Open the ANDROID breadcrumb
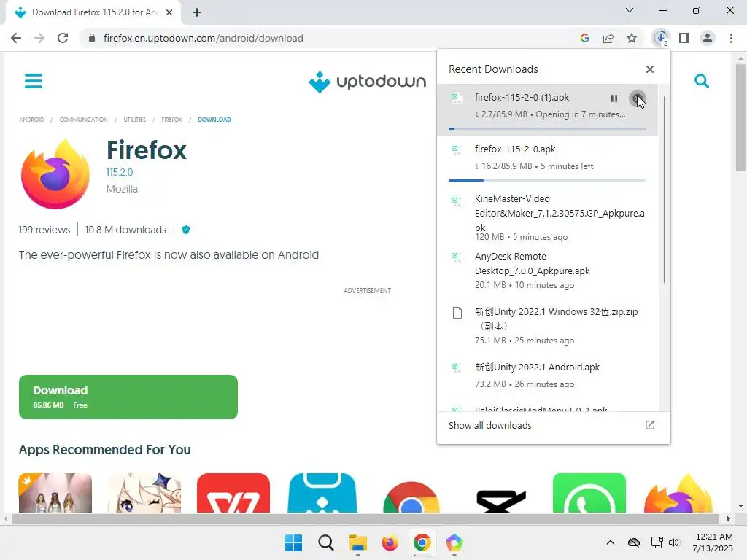Viewport: 747px width, 560px height. [x=31, y=120]
